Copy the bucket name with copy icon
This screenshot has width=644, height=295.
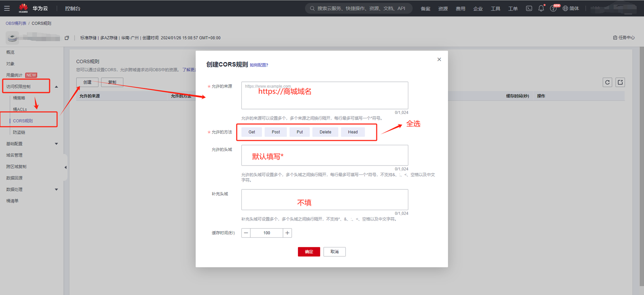click(x=67, y=38)
